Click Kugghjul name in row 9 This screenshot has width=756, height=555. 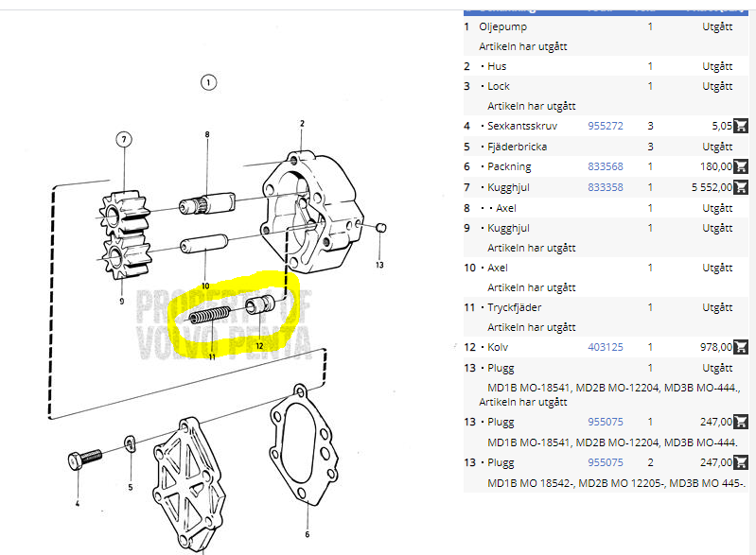[x=508, y=229]
